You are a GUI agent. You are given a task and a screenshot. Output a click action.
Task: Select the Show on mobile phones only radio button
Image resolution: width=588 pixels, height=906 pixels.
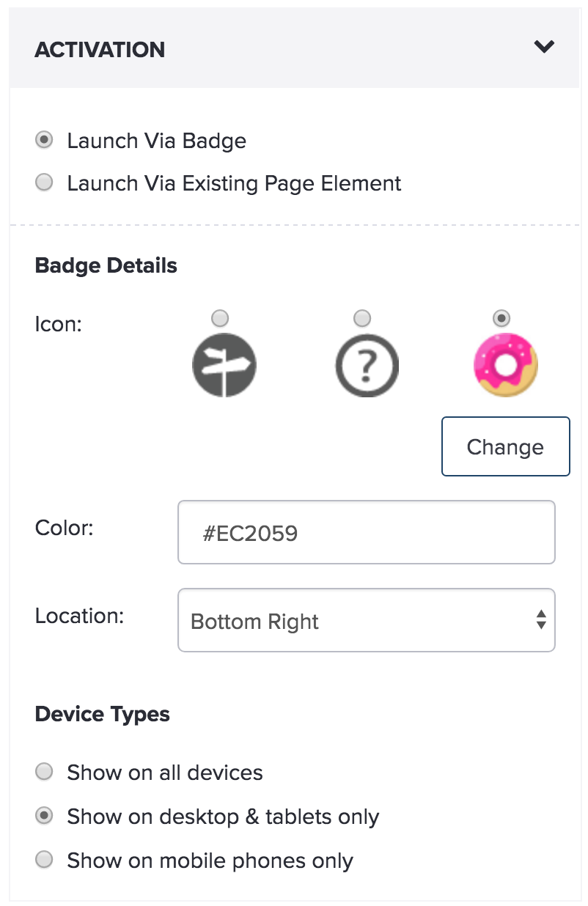tap(45, 859)
